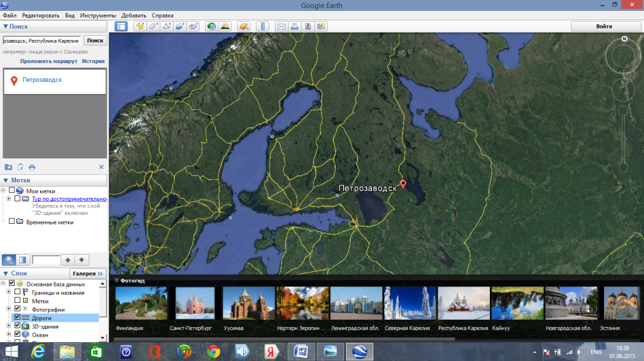644x361 pixels.
Task: Print search results icon in search panel
Action: pyautogui.click(x=32, y=167)
